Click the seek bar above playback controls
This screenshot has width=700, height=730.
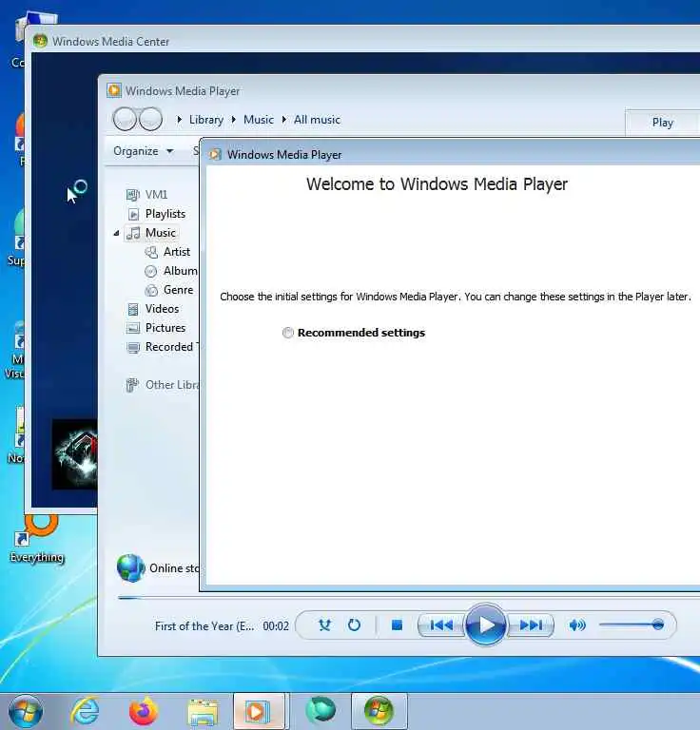(x=409, y=598)
